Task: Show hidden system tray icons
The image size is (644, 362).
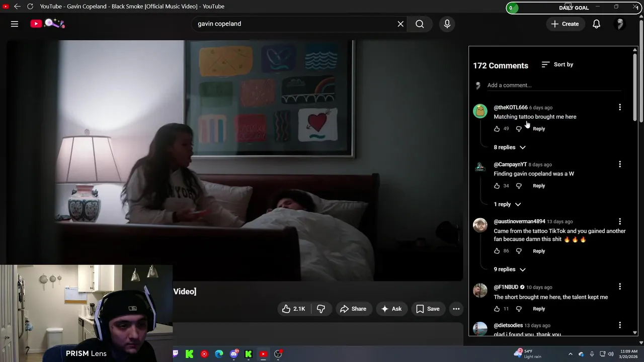Action: pyautogui.click(x=570, y=354)
